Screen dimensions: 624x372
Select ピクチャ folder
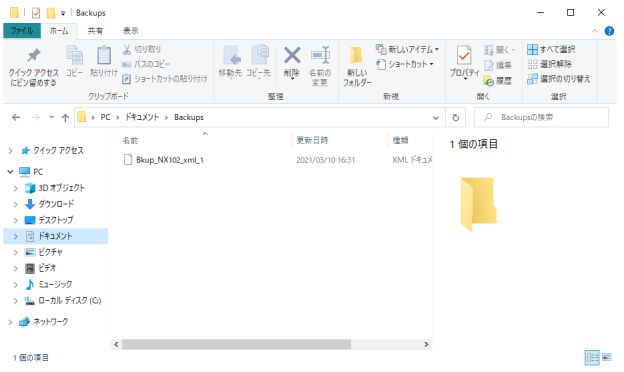coord(51,252)
